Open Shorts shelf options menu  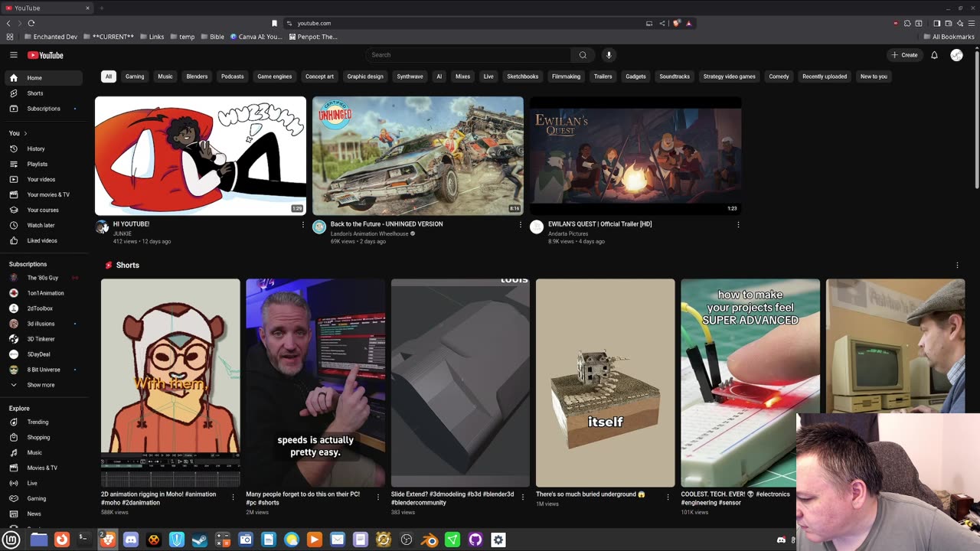(x=957, y=266)
